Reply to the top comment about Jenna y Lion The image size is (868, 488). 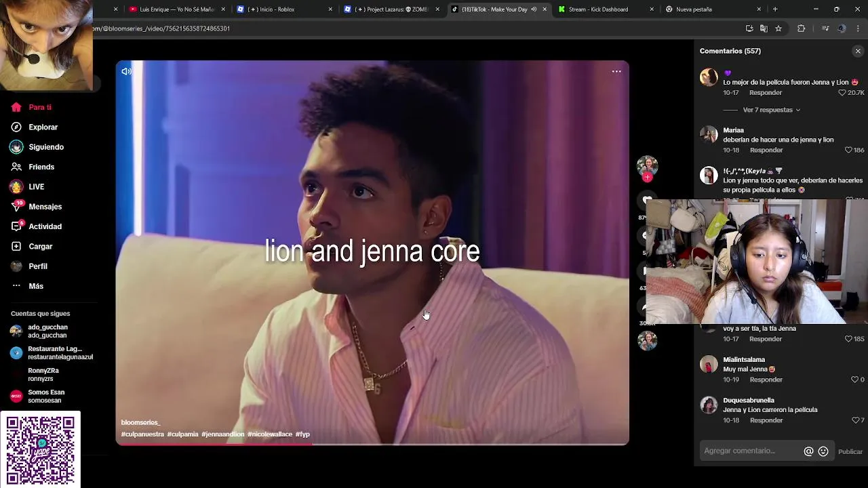pyautogui.click(x=766, y=93)
